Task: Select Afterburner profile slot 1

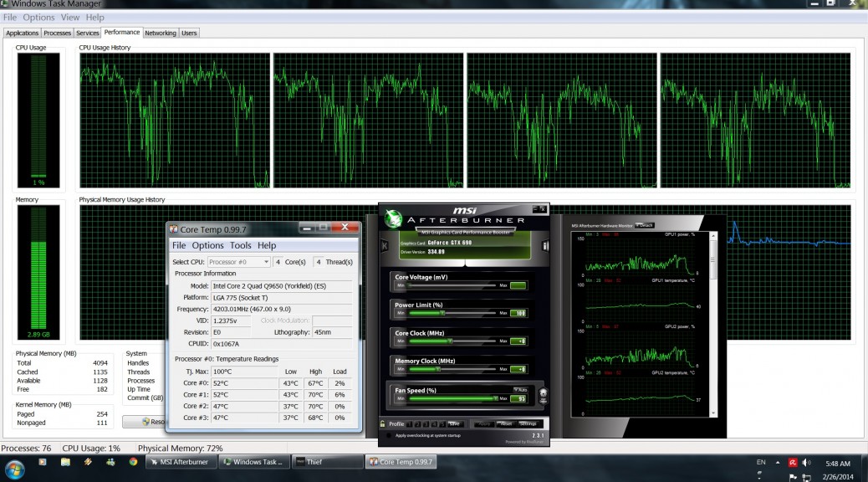Action: (409, 424)
